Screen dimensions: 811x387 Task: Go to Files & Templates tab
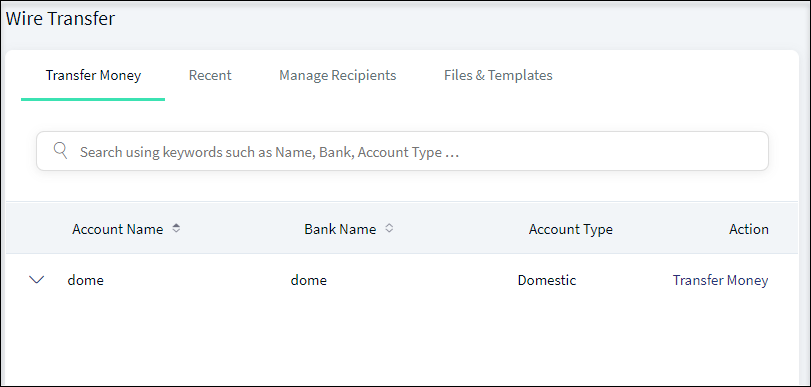pos(498,76)
